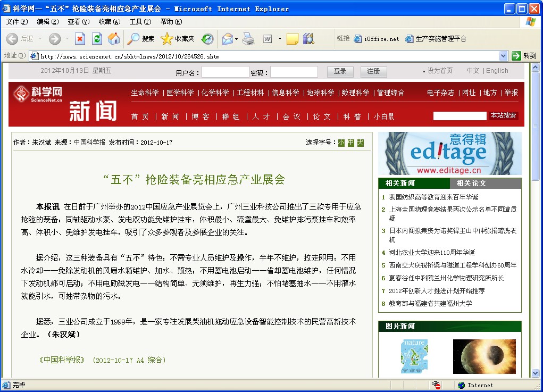
Task: Open the mail icon on toolbar
Action: point(227,39)
